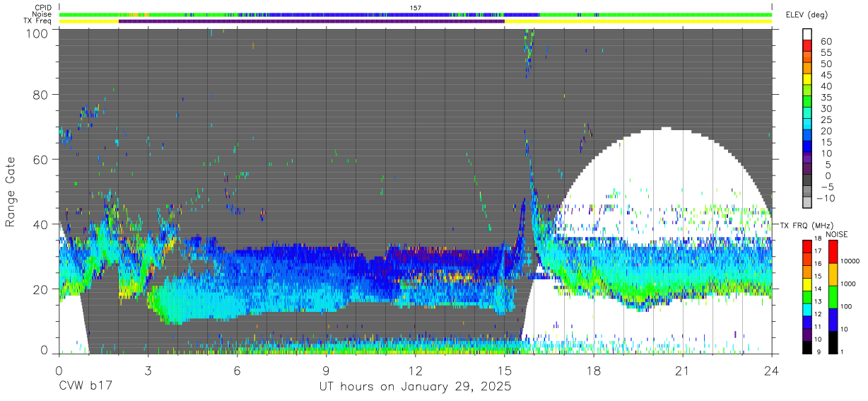The height and width of the screenshot is (401, 868).
Task: Click UT hour tick label 9
Action: pos(326,370)
